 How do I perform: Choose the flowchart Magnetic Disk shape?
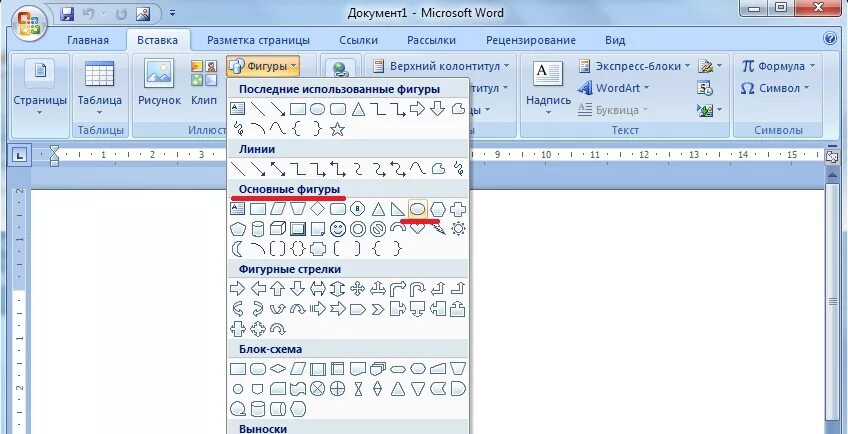coord(258,409)
